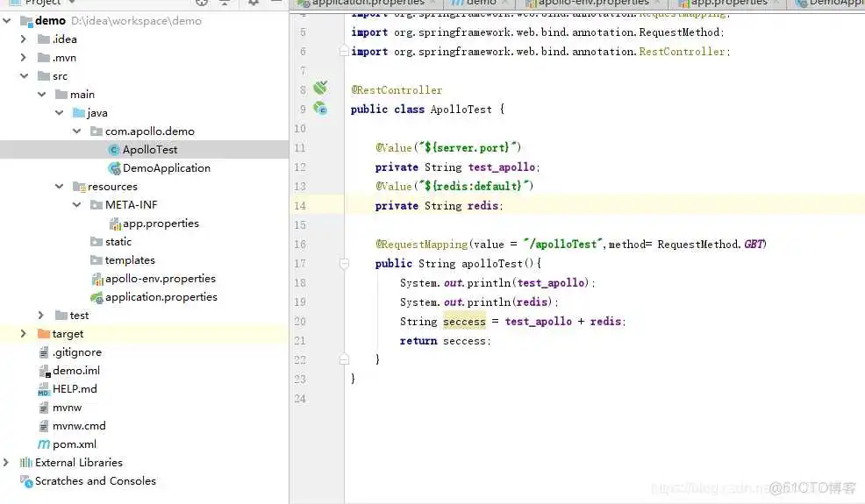Click the mvnw.cmd file icon
Viewport: 865px width, 504px height.
pos(44,426)
